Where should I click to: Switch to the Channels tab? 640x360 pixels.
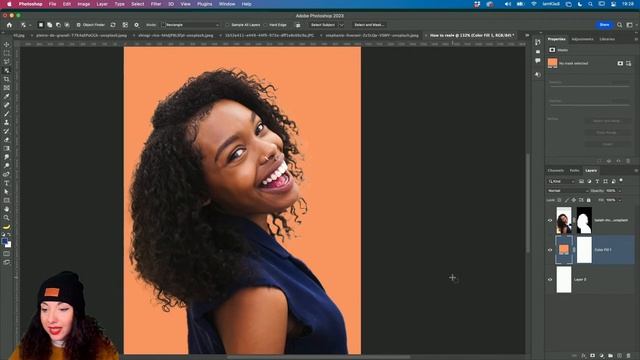(x=556, y=171)
